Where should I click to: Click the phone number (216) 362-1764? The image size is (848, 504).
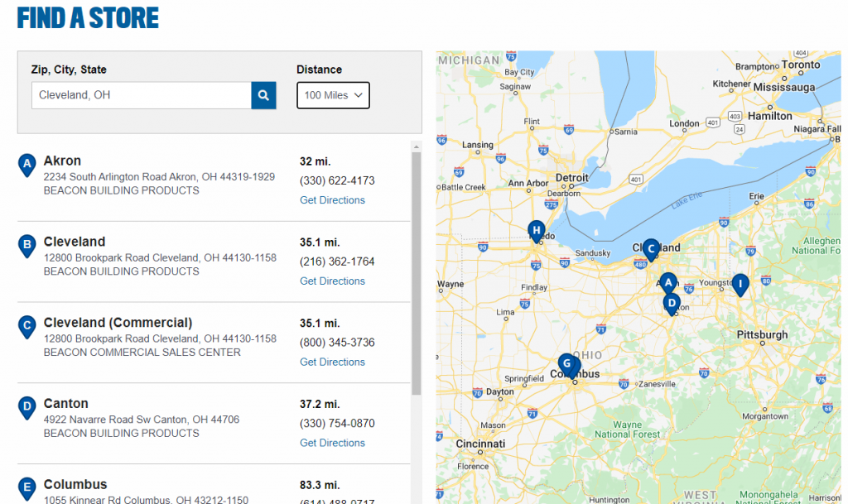tap(337, 262)
